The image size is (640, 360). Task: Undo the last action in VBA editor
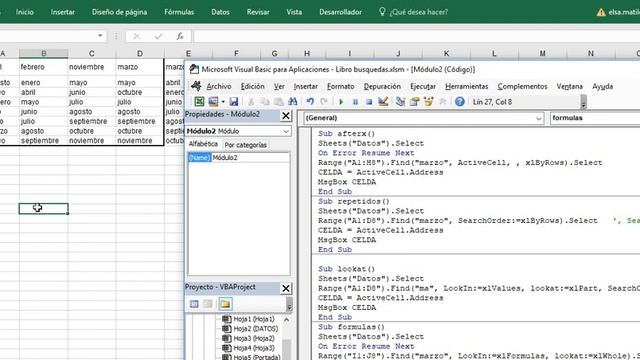point(310,102)
